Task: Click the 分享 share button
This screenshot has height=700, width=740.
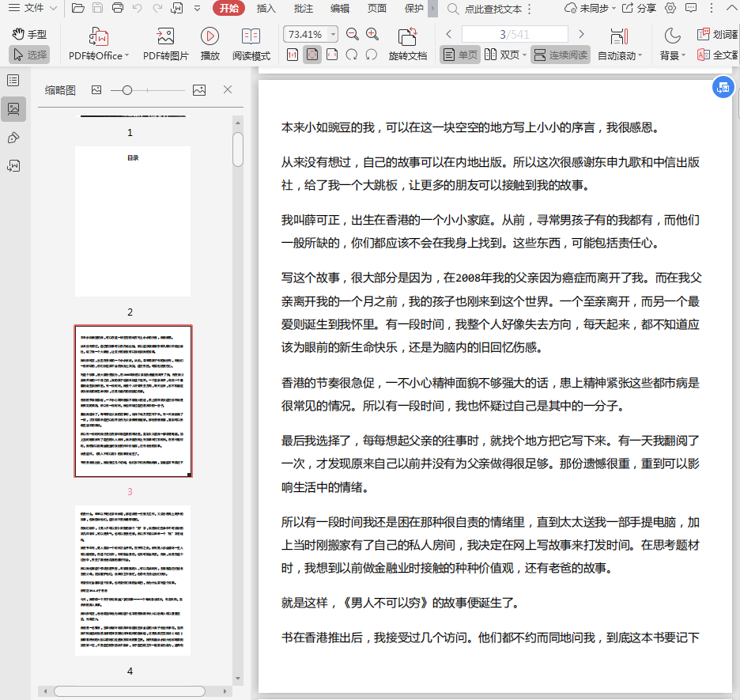Action: pyautogui.click(x=640, y=9)
